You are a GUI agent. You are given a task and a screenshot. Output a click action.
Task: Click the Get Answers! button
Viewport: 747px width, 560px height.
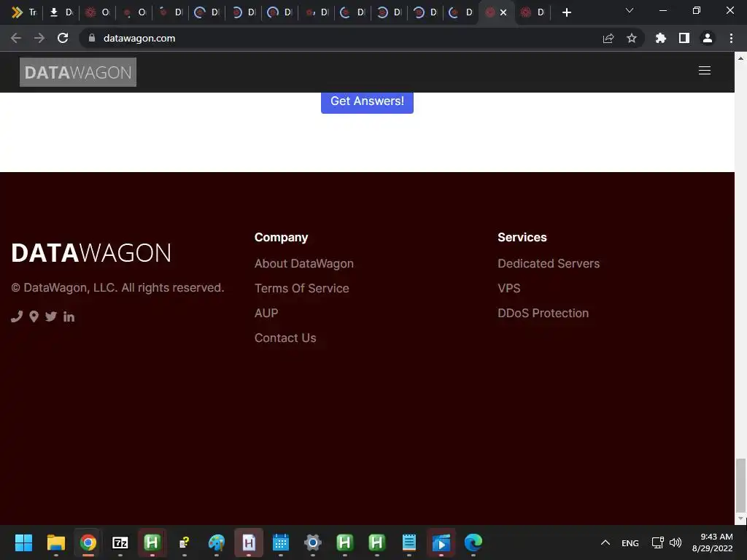(x=367, y=101)
